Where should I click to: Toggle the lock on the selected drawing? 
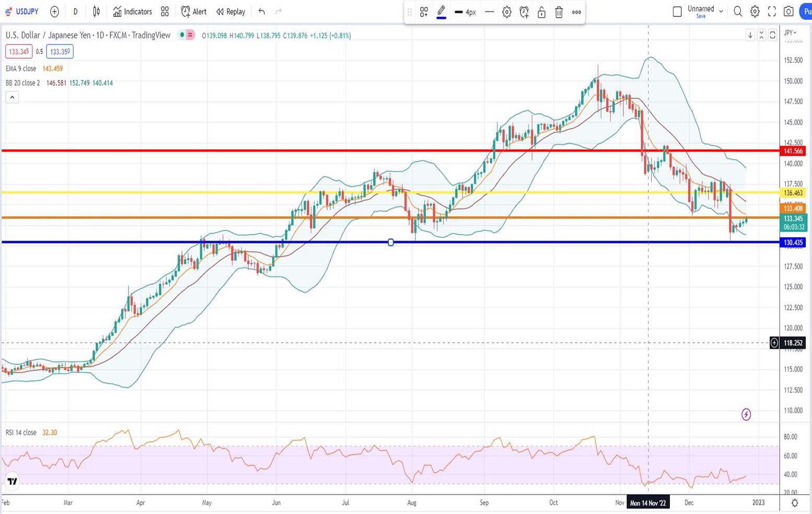(x=541, y=12)
